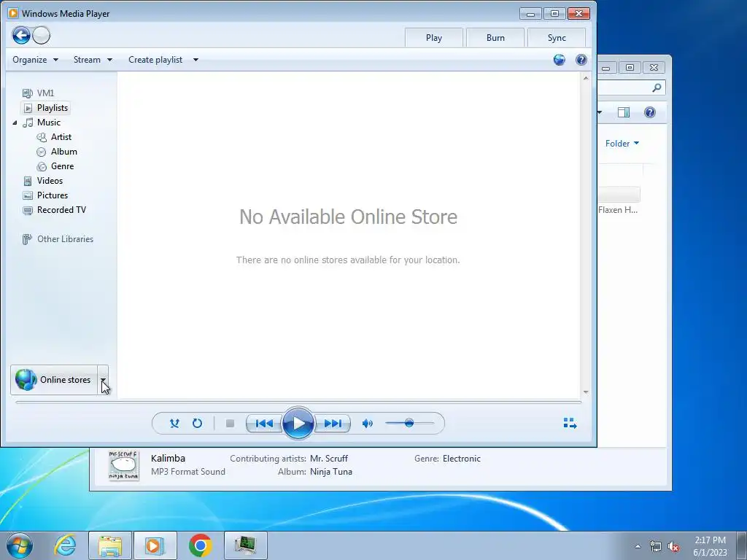Launch Google Chrome from taskbar
The image size is (747, 560).
(201, 545)
